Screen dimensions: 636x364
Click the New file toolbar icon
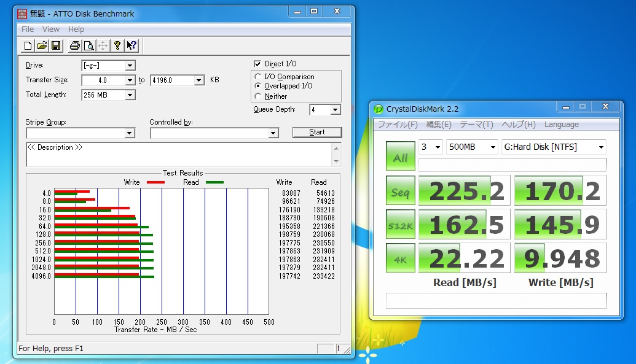point(28,45)
